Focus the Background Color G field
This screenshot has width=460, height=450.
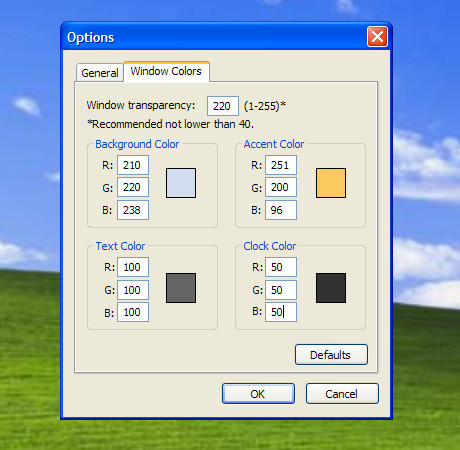click(x=133, y=187)
